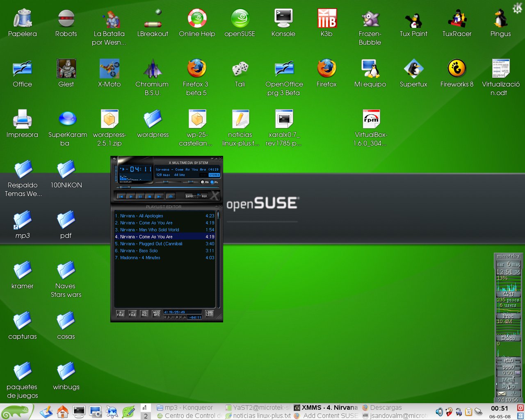Viewport: 525px width, 420px height.
Task: Switch to 'YaST2@microtek' taskbar entry
Action: coord(258,408)
